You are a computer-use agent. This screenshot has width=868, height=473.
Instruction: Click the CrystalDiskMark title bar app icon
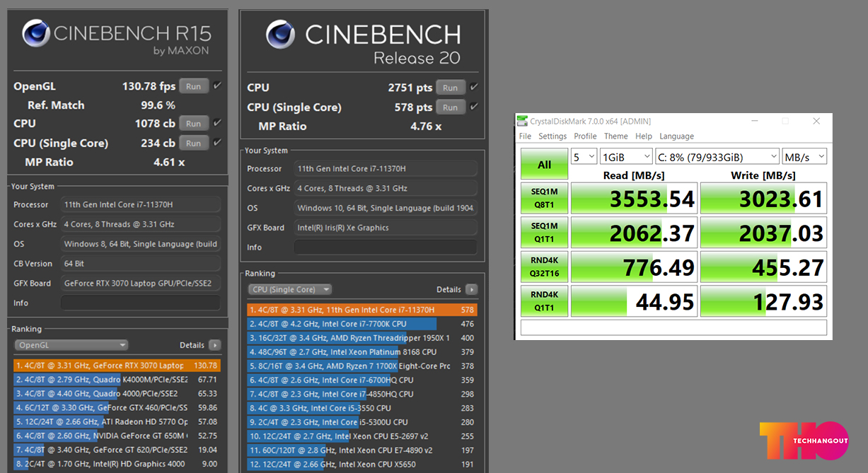point(522,121)
